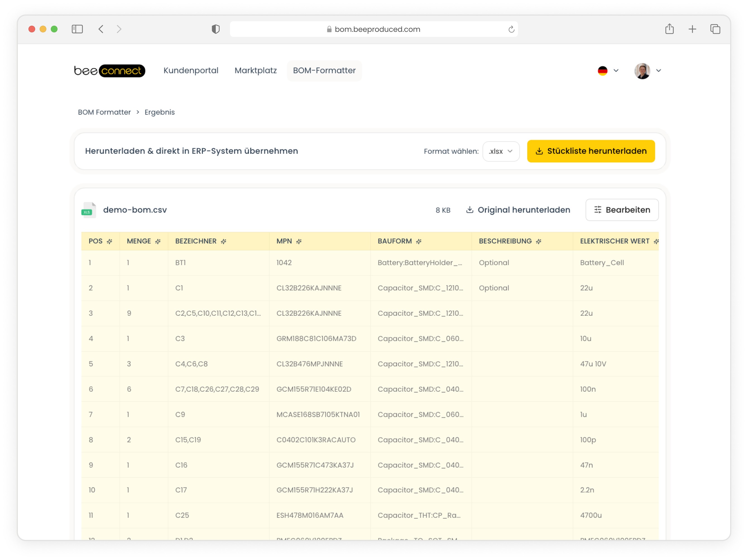Select MPN cell MCASE168SB7105KTNA01

pos(320,415)
